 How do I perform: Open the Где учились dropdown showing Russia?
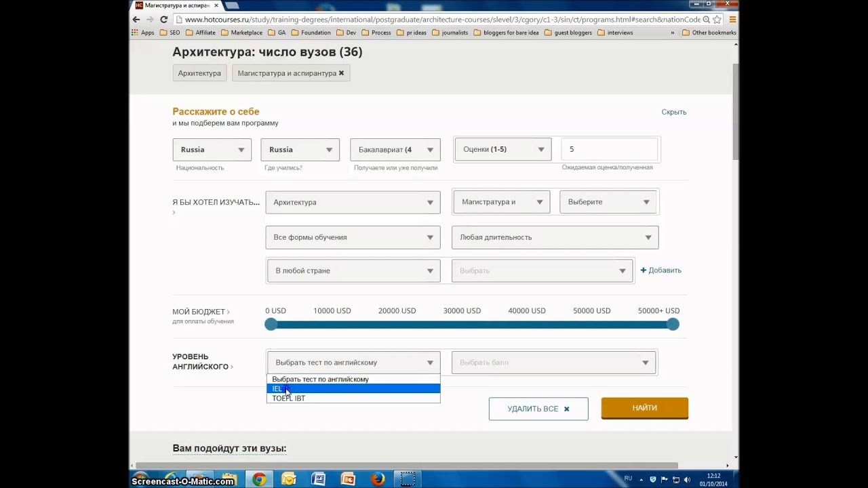(300, 150)
